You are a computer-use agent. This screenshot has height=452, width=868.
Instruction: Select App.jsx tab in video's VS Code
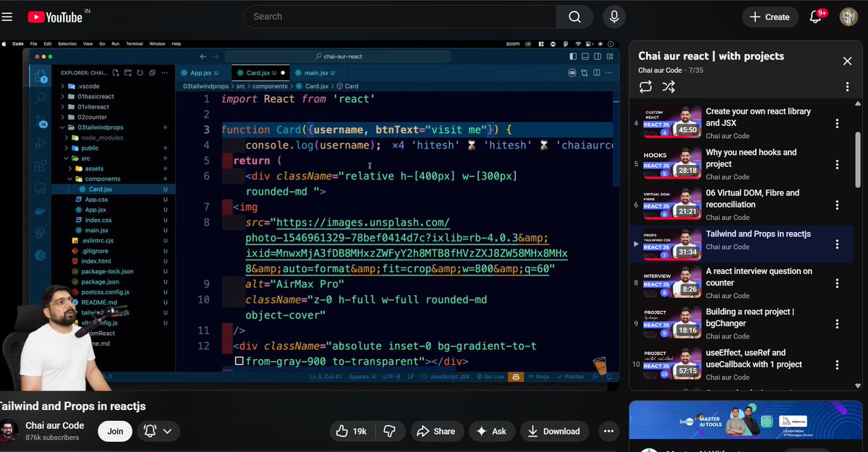[x=200, y=72]
